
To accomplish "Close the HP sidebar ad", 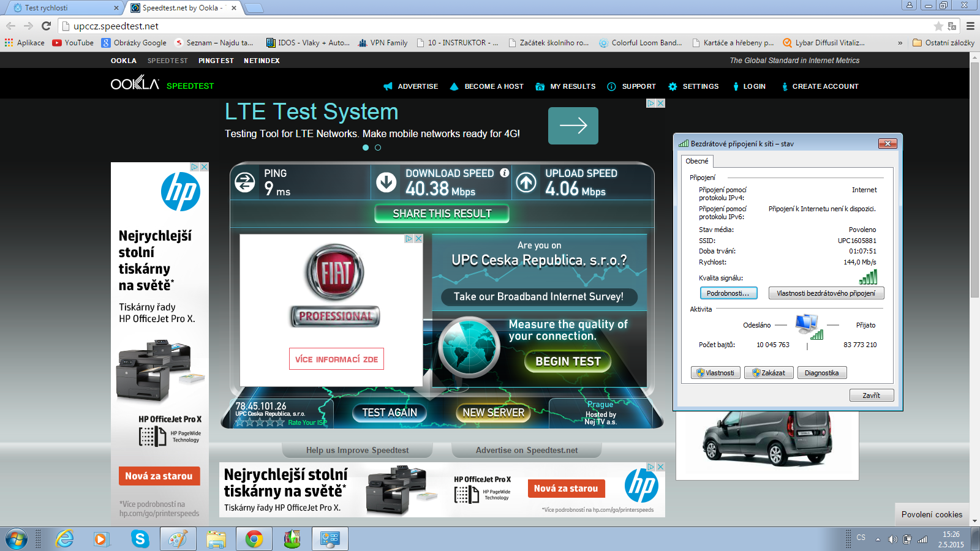I will [x=205, y=167].
